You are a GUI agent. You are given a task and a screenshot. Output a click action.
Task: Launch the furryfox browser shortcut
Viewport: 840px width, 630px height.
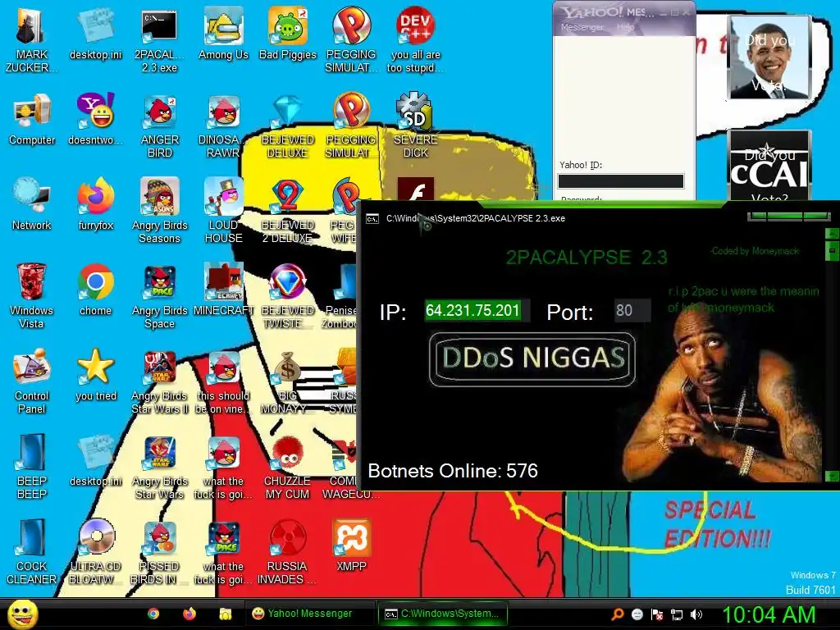[95, 204]
